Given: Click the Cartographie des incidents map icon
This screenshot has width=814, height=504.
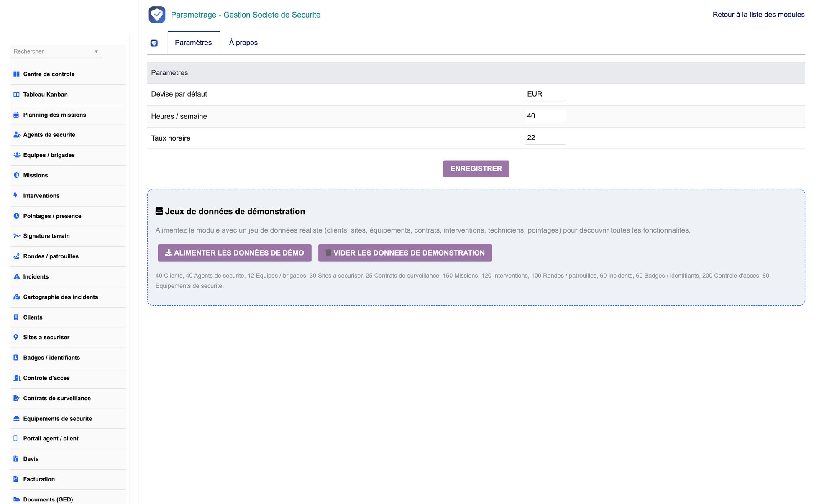Looking at the screenshot, I should (17, 297).
